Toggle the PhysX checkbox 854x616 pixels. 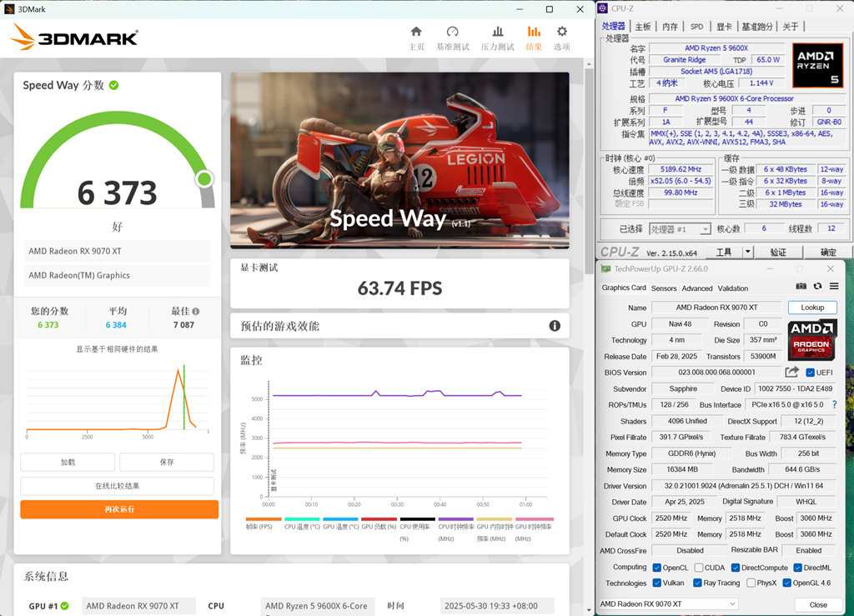pos(751,583)
